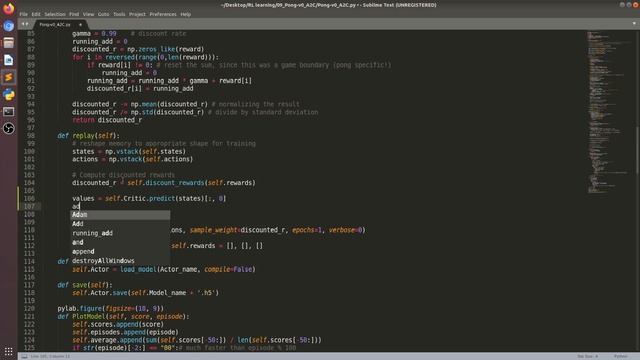Open the Help menu
Viewport: 640px width, 360px height.
coord(186,14)
